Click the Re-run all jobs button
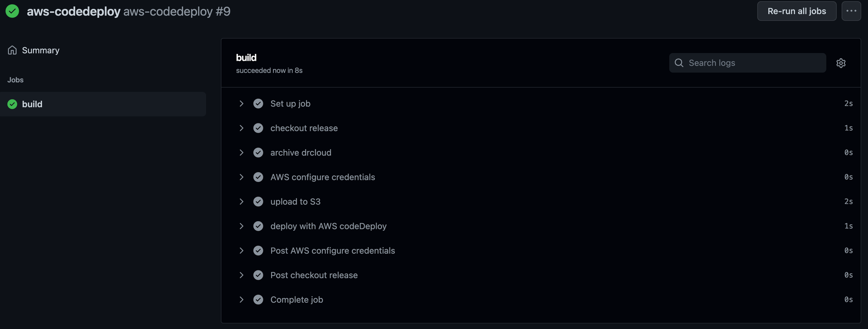This screenshot has height=329, width=868. pyautogui.click(x=796, y=11)
